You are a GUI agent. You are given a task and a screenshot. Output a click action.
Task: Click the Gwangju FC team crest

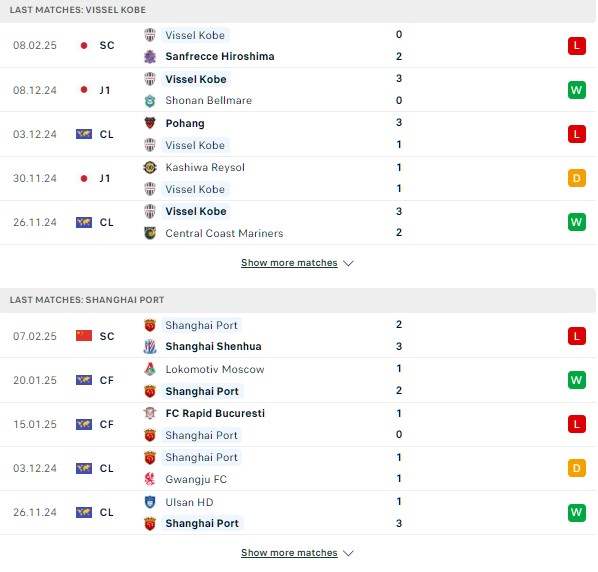coord(150,479)
